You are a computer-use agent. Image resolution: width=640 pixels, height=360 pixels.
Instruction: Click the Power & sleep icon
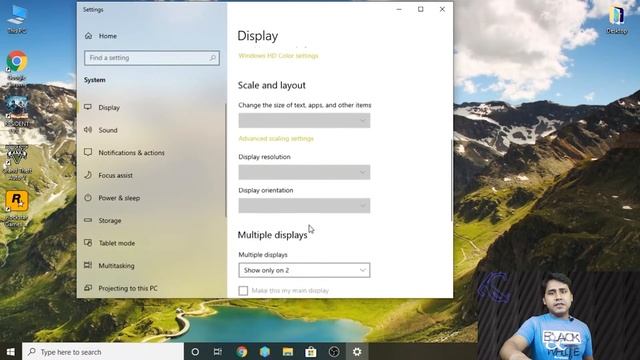(x=88, y=198)
